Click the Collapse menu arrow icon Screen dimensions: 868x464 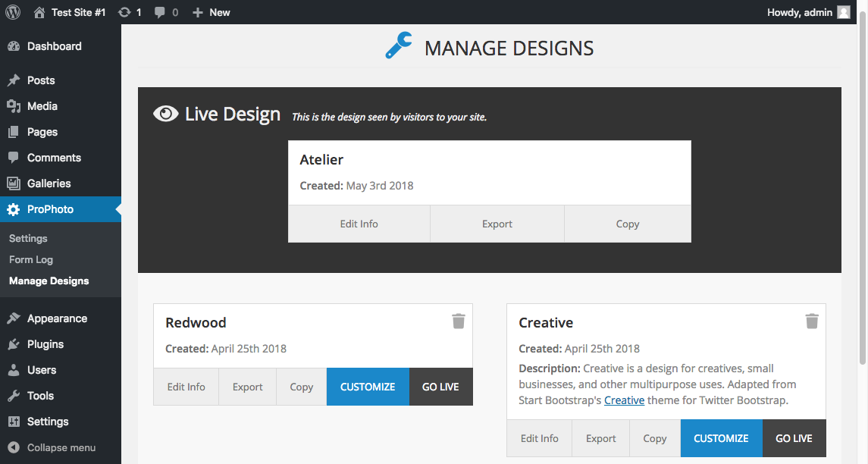pos(14,447)
